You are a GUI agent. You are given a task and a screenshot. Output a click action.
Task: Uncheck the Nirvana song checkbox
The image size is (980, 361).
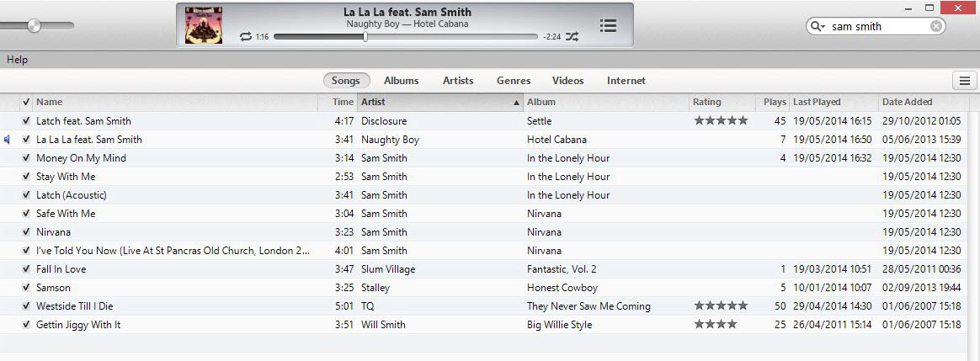pyautogui.click(x=25, y=232)
